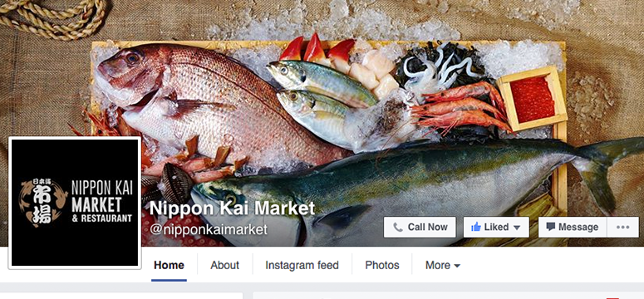The image size is (644, 299).
Task: Click the Call Now button
Action: click(x=420, y=227)
